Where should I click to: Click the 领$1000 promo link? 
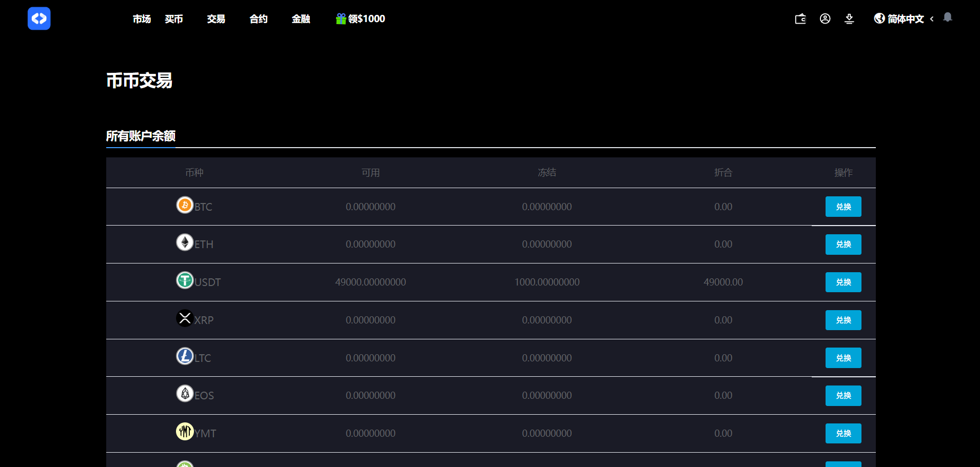[x=366, y=19]
